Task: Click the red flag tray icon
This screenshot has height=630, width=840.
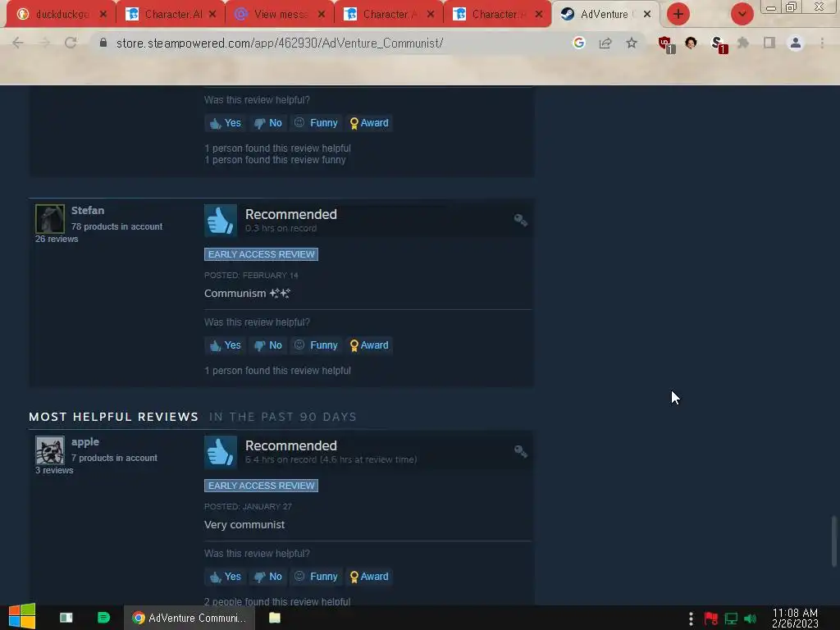Action: 711,619
